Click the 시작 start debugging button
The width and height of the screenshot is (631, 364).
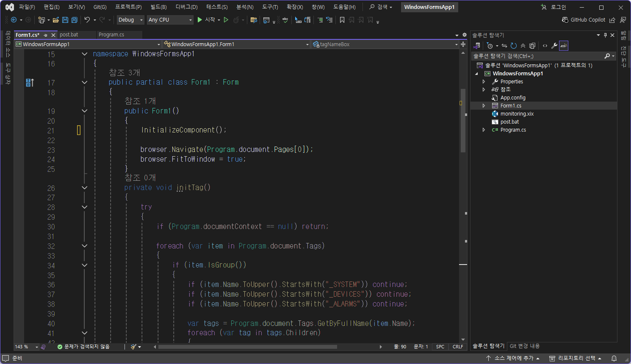206,20
